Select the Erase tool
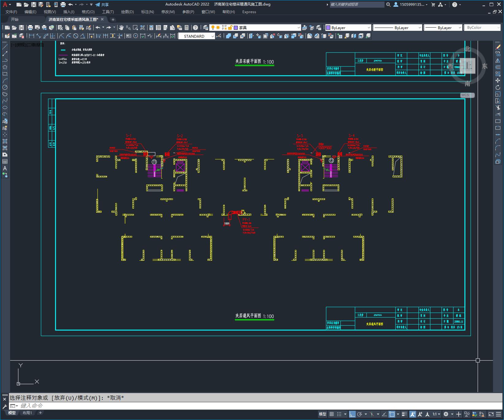Viewport: 504px width, 420px height. [x=498, y=47]
